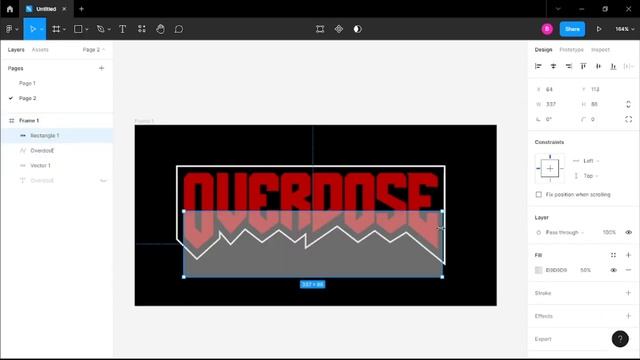The width and height of the screenshot is (640, 360).
Task: Toggle constrain proportions lock
Action: click(x=628, y=104)
